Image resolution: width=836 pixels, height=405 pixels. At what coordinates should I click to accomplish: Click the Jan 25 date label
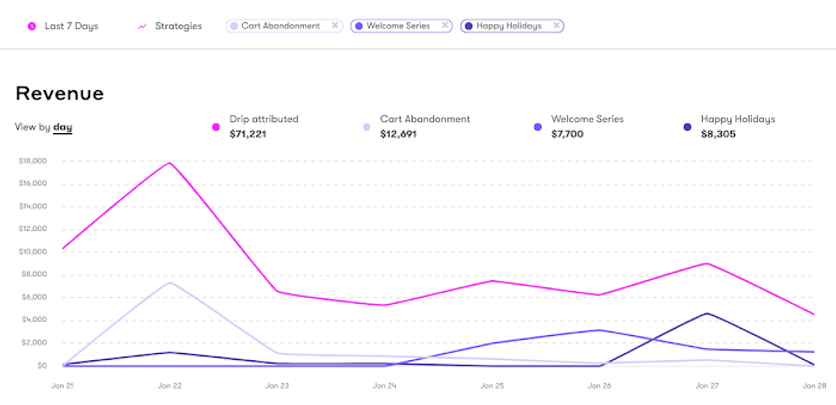click(492, 385)
